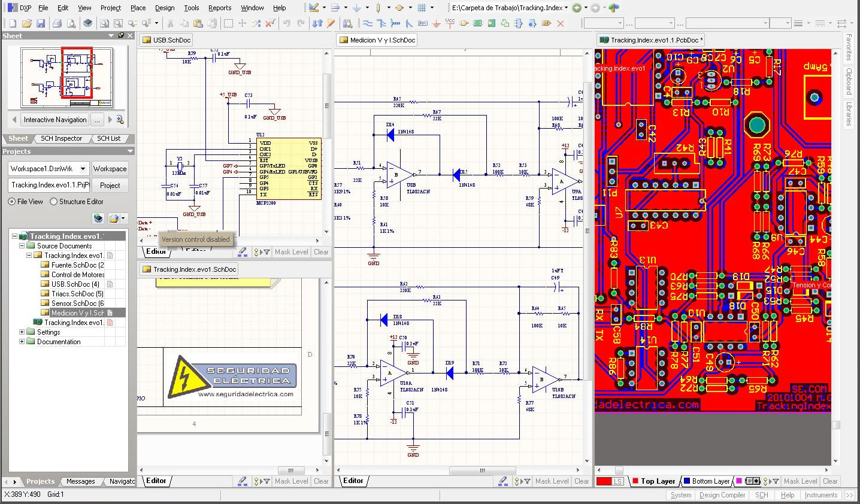Image resolution: width=860 pixels, height=504 pixels.
Task: Expand the Settings folder in project tree
Action: [x=22, y=332]
